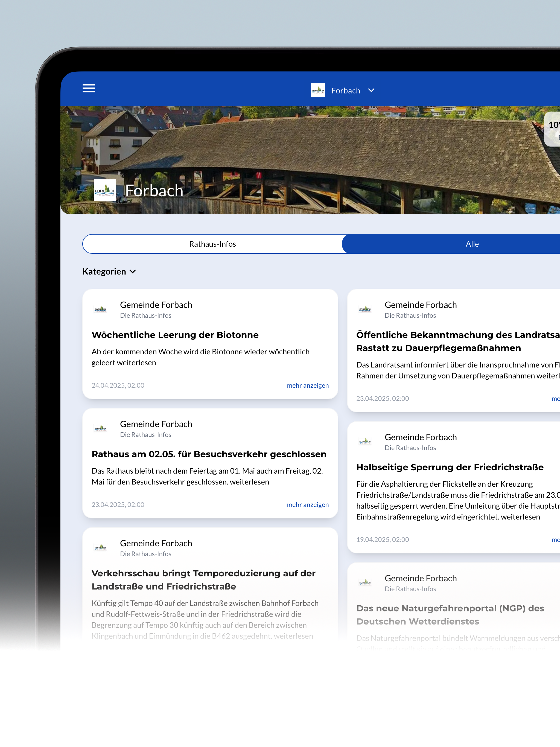
Task: Click Gemeinde Forbach logo on Verkehrsschau card
Action: tap(101, 548)
